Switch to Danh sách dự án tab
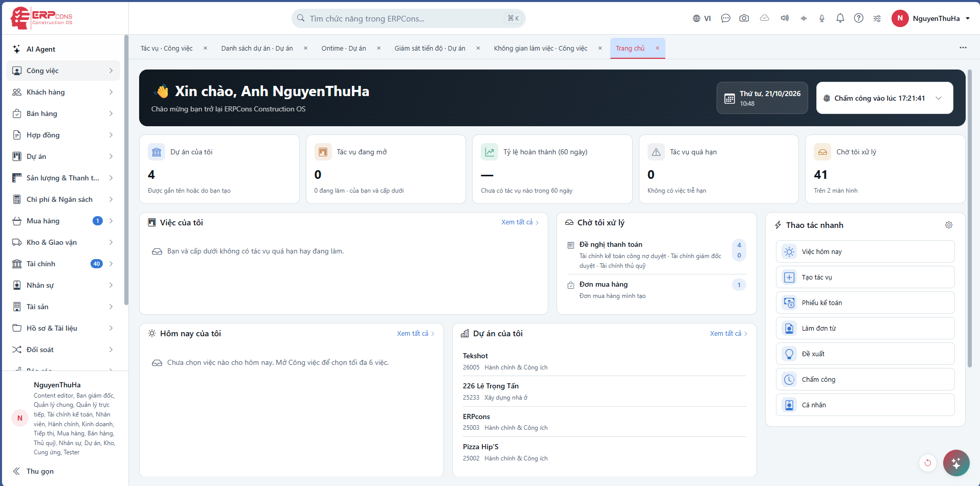The image size is (980, 486). [257, 48]
